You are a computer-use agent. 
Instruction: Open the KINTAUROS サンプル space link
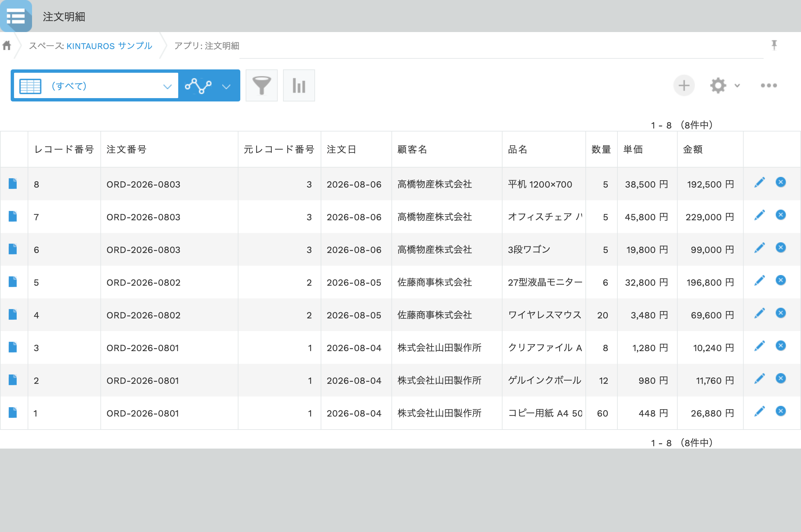[x=109, y=46]
